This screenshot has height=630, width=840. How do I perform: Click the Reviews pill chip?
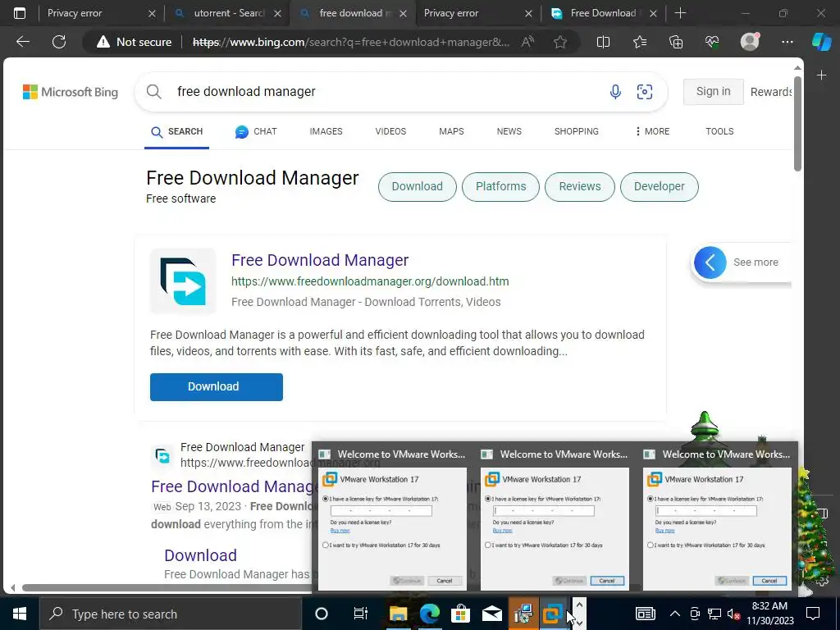point(580,187)
